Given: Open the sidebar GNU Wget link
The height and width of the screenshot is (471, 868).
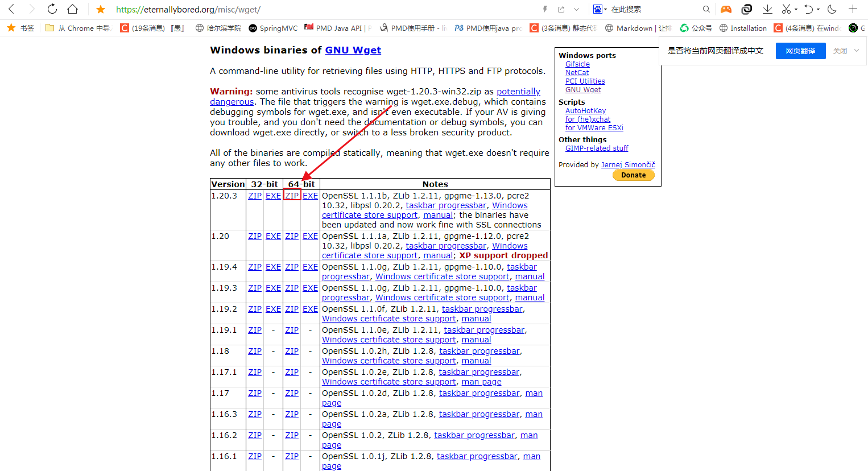Looking at the screenshot, I should [582, 90].
